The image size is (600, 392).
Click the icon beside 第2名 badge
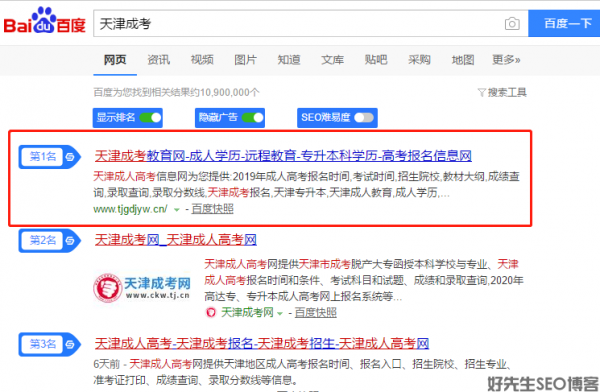[x=70, y=241]
